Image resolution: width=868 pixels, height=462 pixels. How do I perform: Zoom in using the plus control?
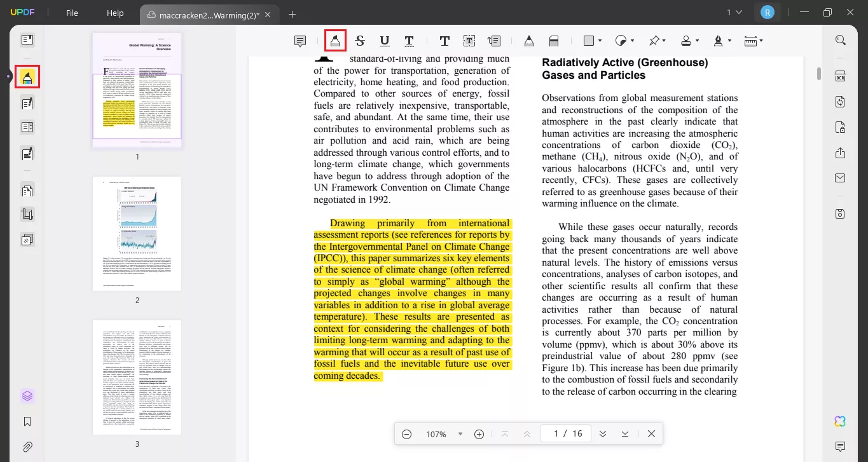coord(479,433)
